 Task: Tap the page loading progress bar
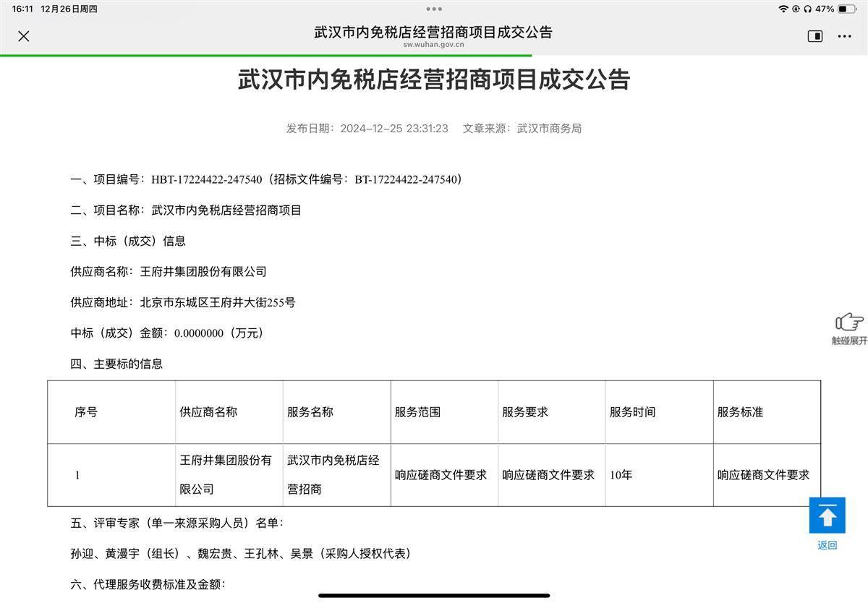(x=266, y=55)
